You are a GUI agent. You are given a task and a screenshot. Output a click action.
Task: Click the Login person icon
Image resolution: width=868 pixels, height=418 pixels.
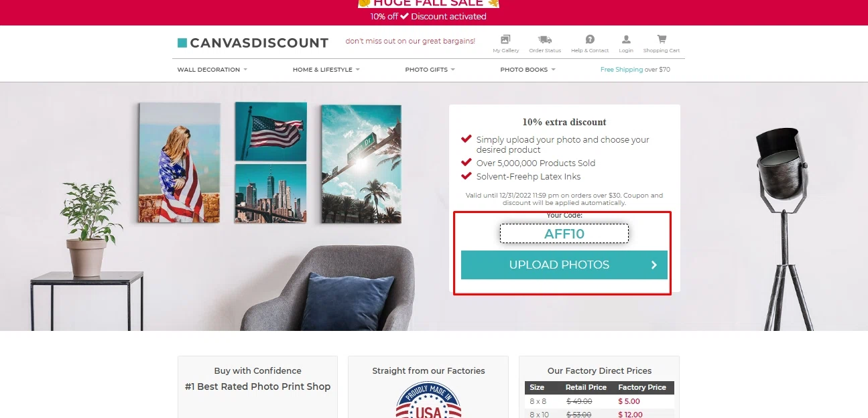pos(626,40)
